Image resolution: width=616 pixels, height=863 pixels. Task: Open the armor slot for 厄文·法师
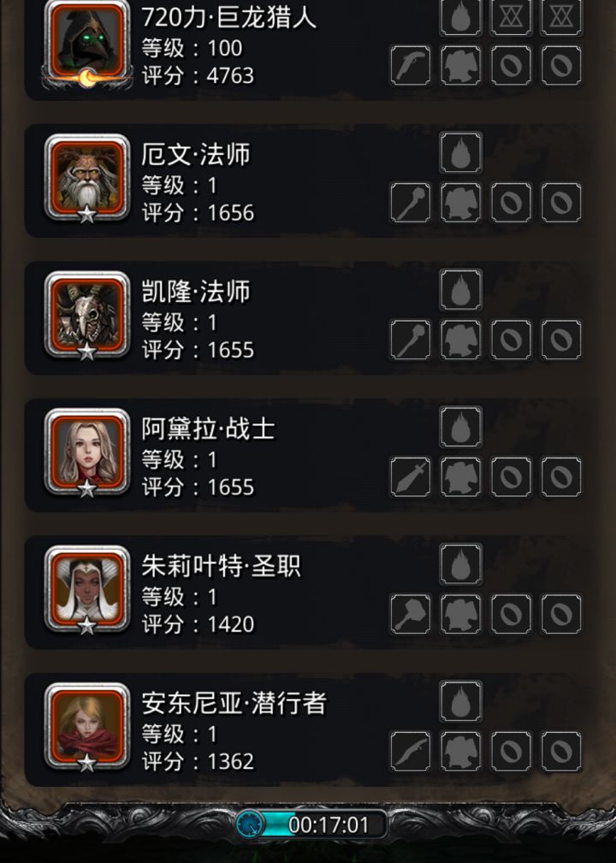click(461, 203)
